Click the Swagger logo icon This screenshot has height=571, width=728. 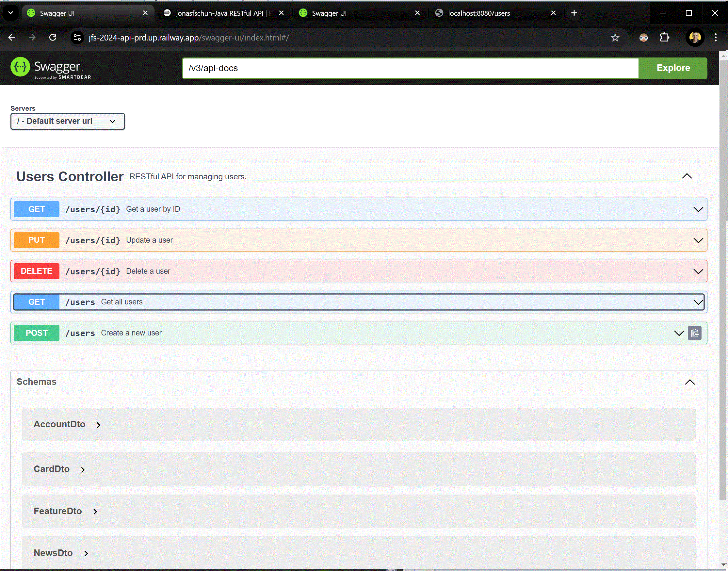click(x=20, y=68)
